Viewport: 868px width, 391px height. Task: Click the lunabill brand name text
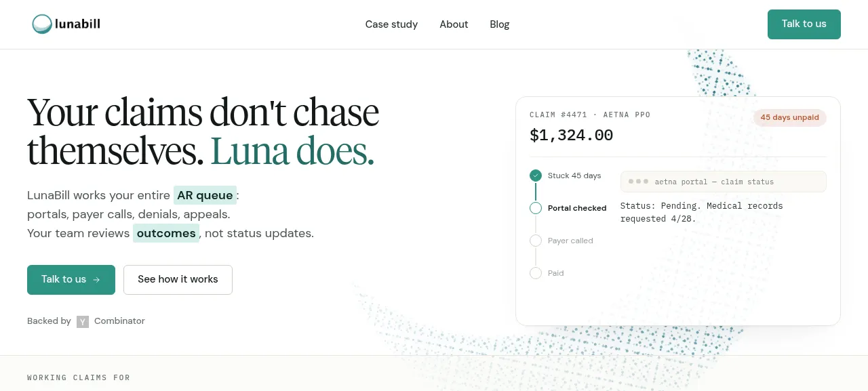(x=78, y=24)
